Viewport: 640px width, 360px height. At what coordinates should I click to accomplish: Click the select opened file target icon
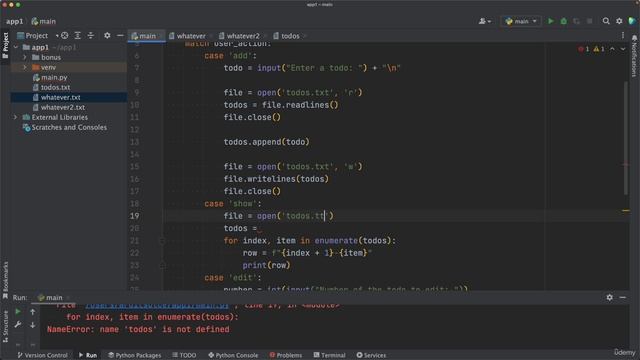click(x=64, y=36)
